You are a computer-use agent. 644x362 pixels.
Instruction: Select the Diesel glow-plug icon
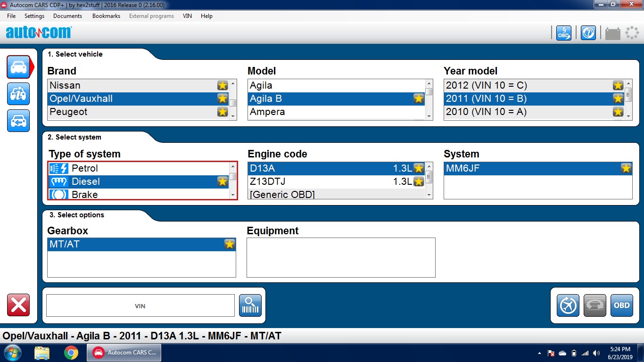click(x=59, y=181)
